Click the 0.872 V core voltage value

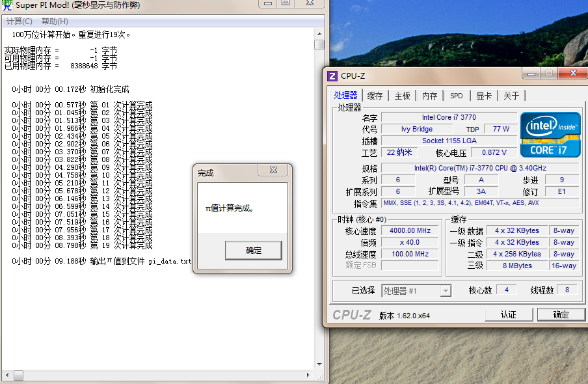[x=494, y=152]
